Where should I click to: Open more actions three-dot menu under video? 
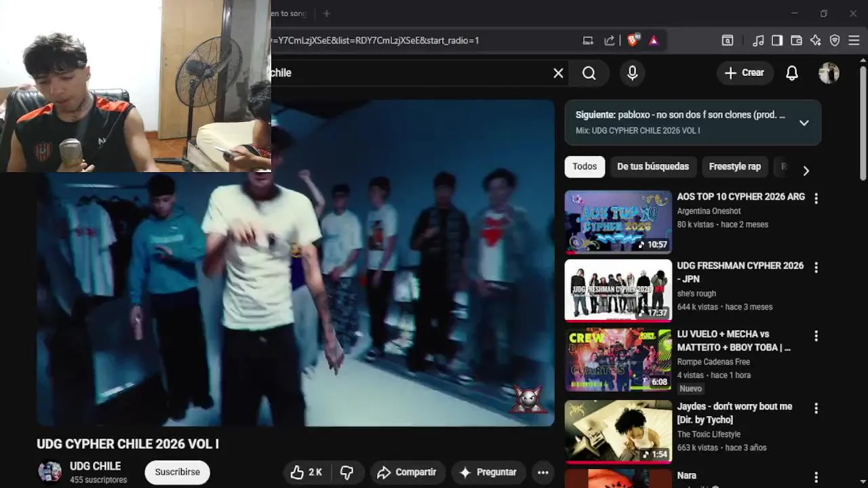point(543,472)
